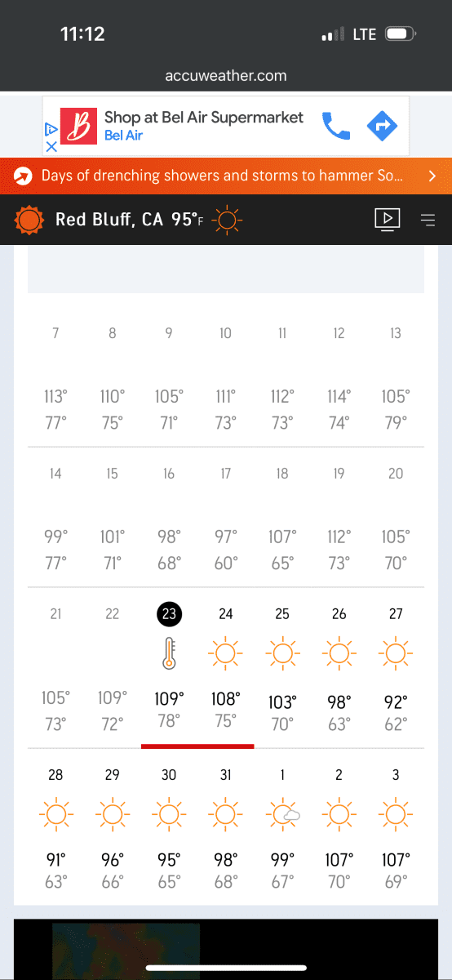452x980 pixels.
Task: Tap the Red Bluff, CA location name
Action: click(109, 219)
